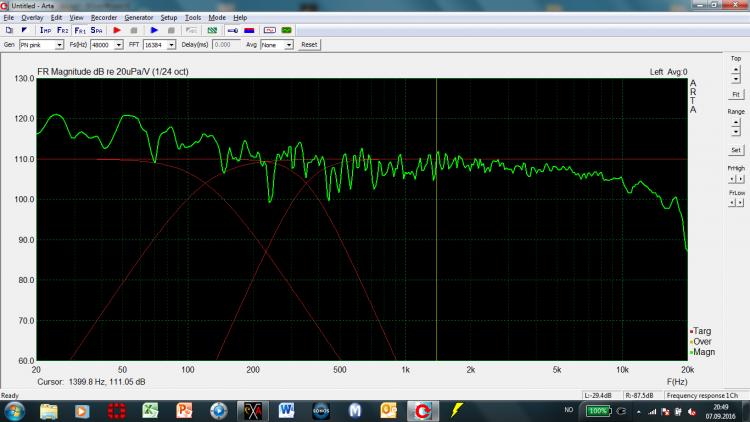Image resolution: width=750 pixels, height=422 pixels.
Task: Click the Delay(ms) input field
Action: coord(228,45)
